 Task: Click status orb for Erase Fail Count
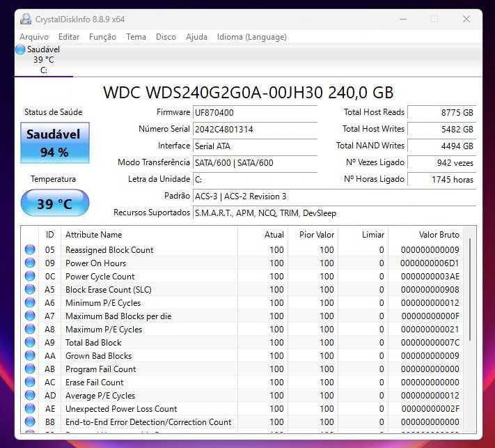[x=30, y=383]
